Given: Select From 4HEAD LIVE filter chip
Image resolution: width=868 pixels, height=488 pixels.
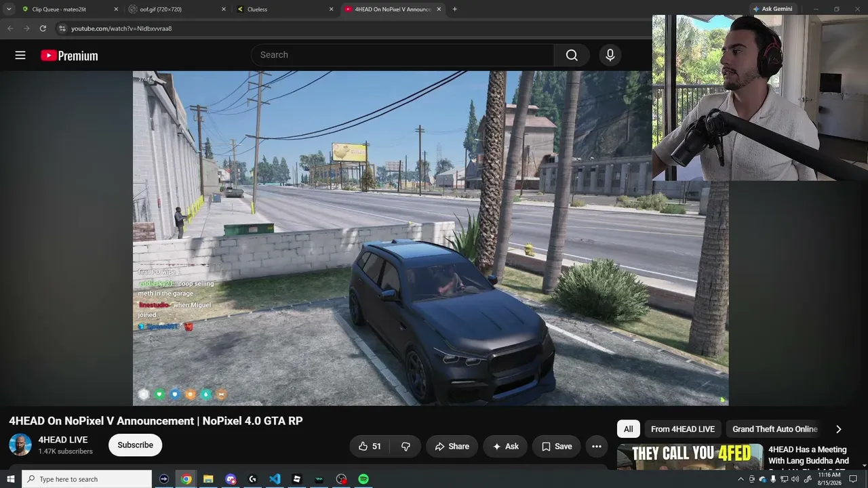Looking at the screenshot, I should (683, 429).
